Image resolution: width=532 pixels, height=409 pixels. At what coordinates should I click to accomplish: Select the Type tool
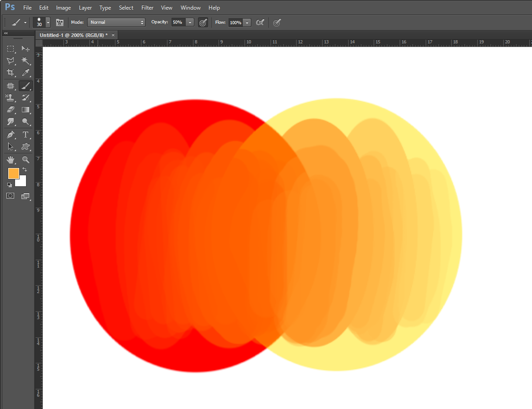tap(26, 135)
